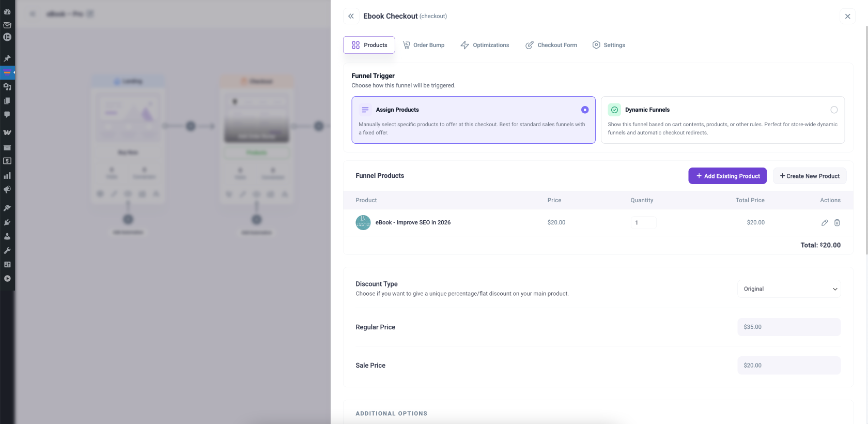This screenshot has width=868, height=424.
Task: Open the Posts pushpin sidebar icon
Action: point(7,58)
